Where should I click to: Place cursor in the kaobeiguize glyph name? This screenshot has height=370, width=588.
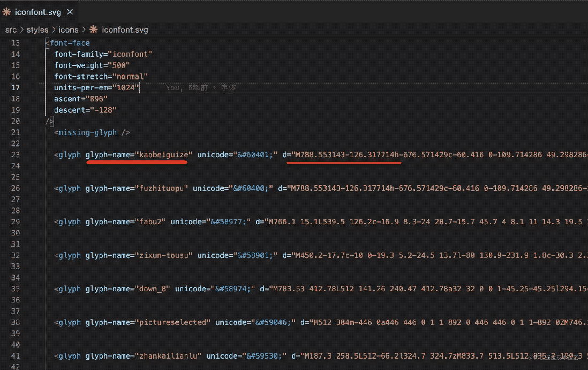[163, 155]
